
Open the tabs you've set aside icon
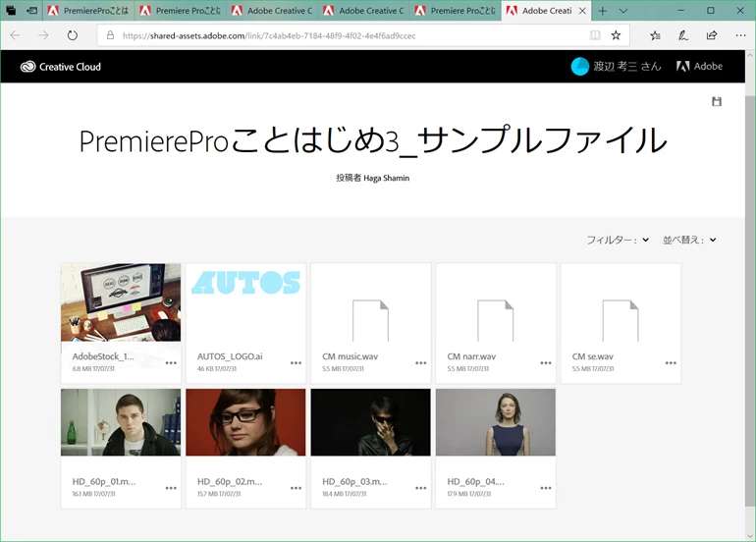[11, 11]
